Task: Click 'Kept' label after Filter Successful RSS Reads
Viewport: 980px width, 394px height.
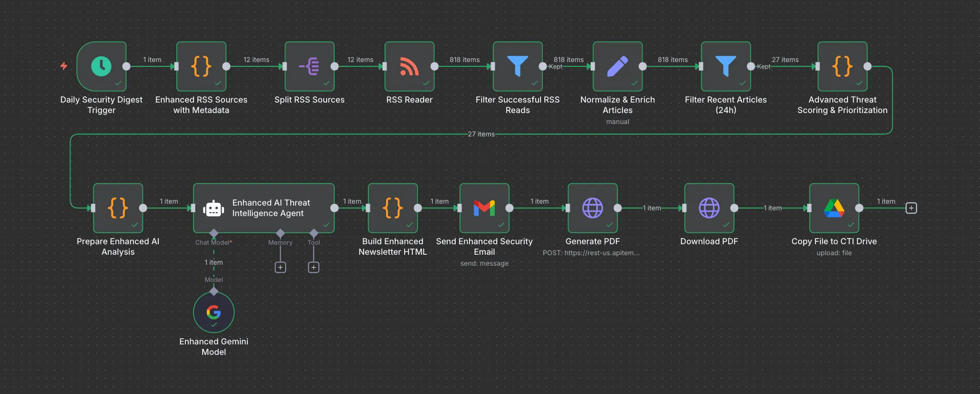Action: point(556,67)
